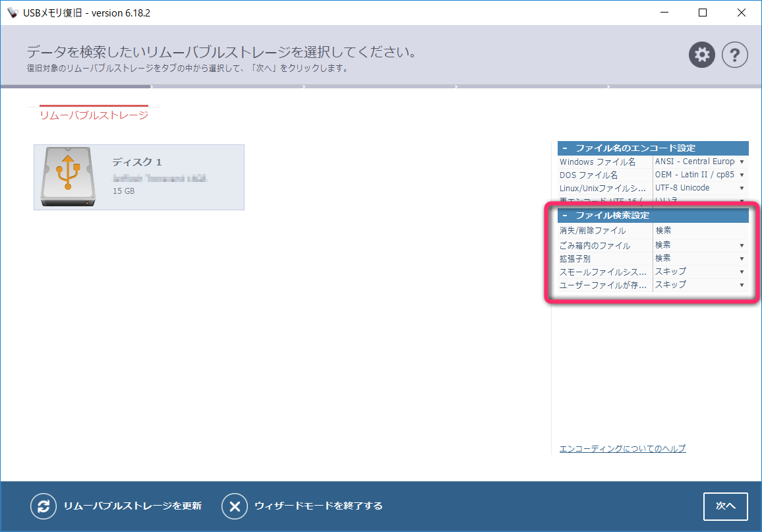
Task: Click the refresh icon for removable storage
Action: point(44,506)
